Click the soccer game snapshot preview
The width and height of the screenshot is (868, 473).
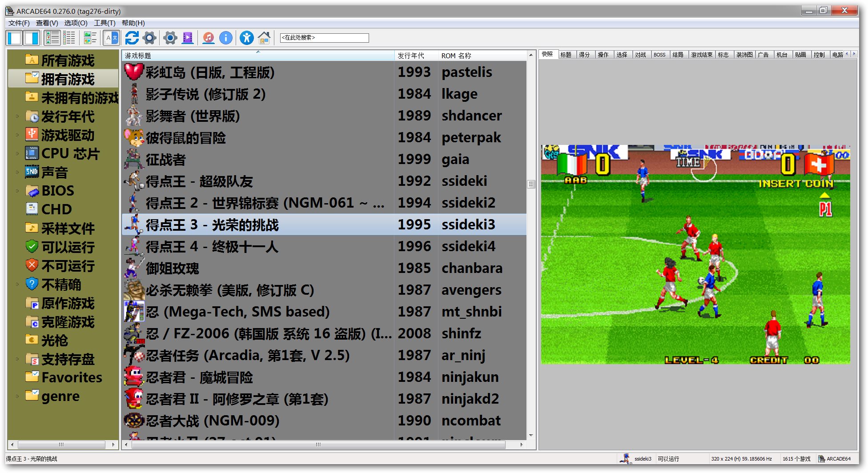[695, 254]
